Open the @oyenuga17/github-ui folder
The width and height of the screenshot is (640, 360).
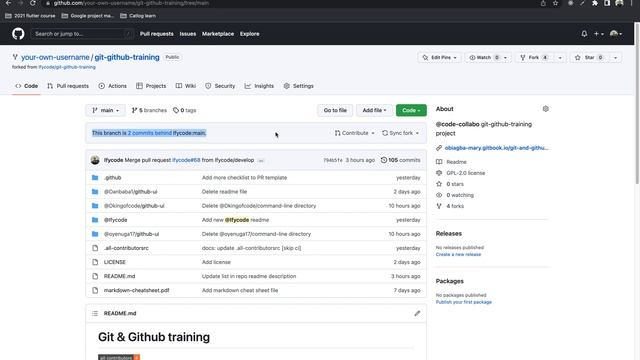point(131,234)
